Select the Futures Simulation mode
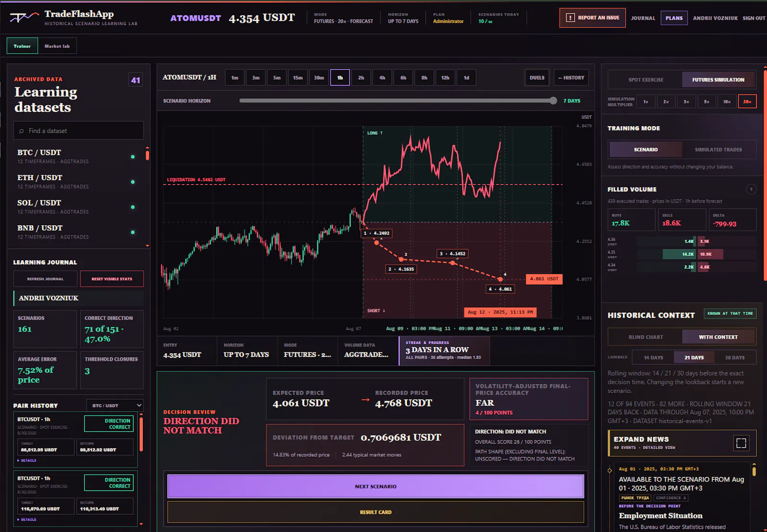 coord(718,80)
